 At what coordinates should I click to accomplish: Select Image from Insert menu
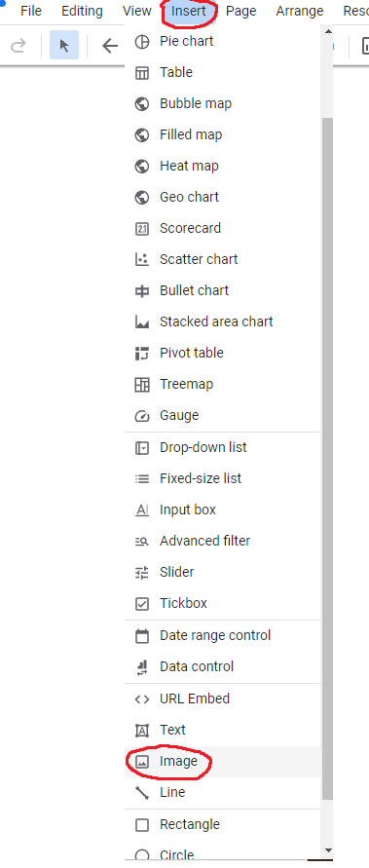point(222,761)
